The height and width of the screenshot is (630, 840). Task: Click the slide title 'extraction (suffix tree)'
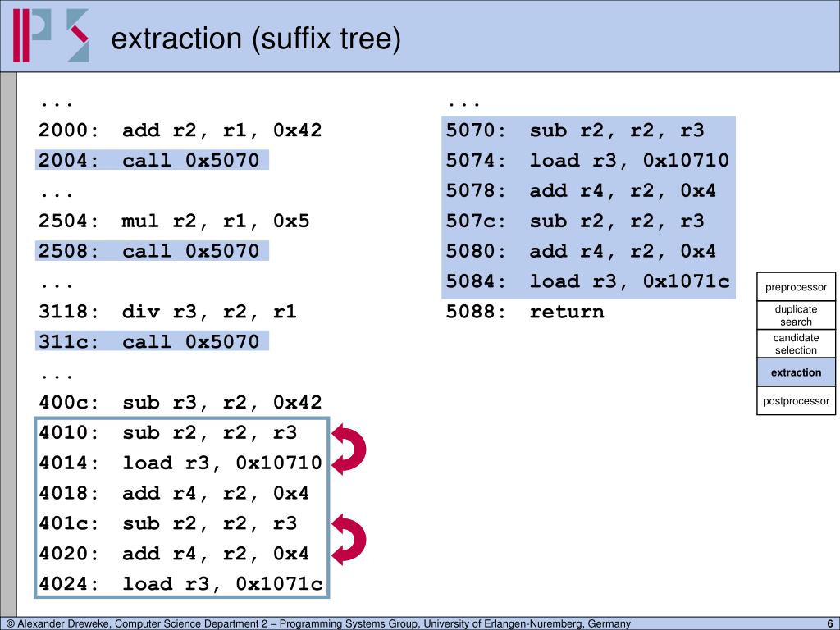pyautogui.click(x=256, y=39)
